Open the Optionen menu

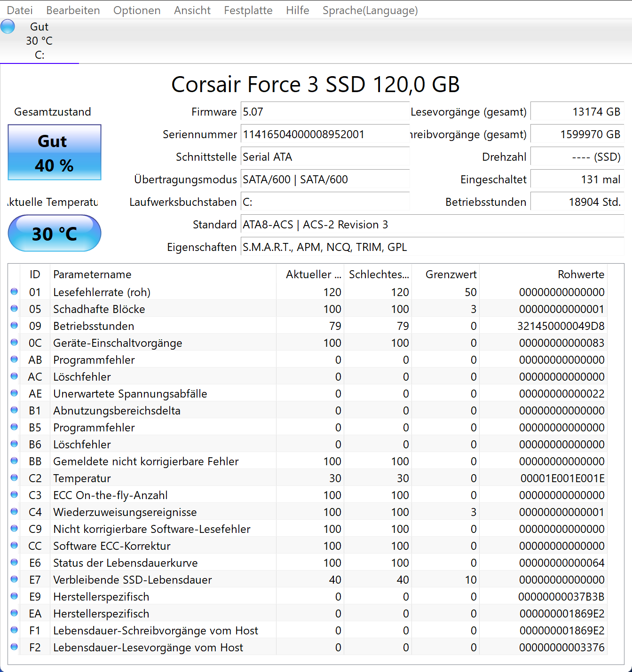pos(137,10)
